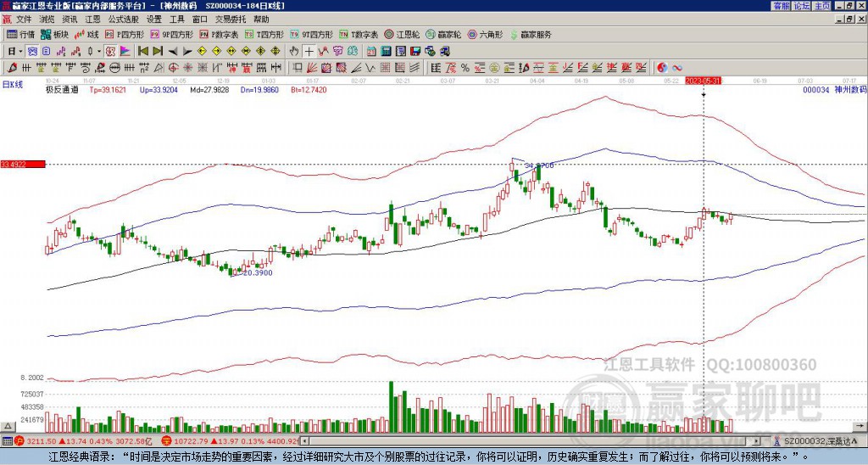Viewport: 868px width, 465px height.
Task: Click the circle with line drawing icon
Action: [x=114, y=68]
